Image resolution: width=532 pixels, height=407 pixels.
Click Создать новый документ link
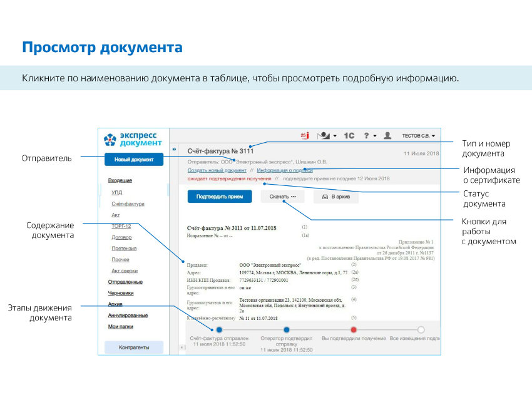click(217, 170)
